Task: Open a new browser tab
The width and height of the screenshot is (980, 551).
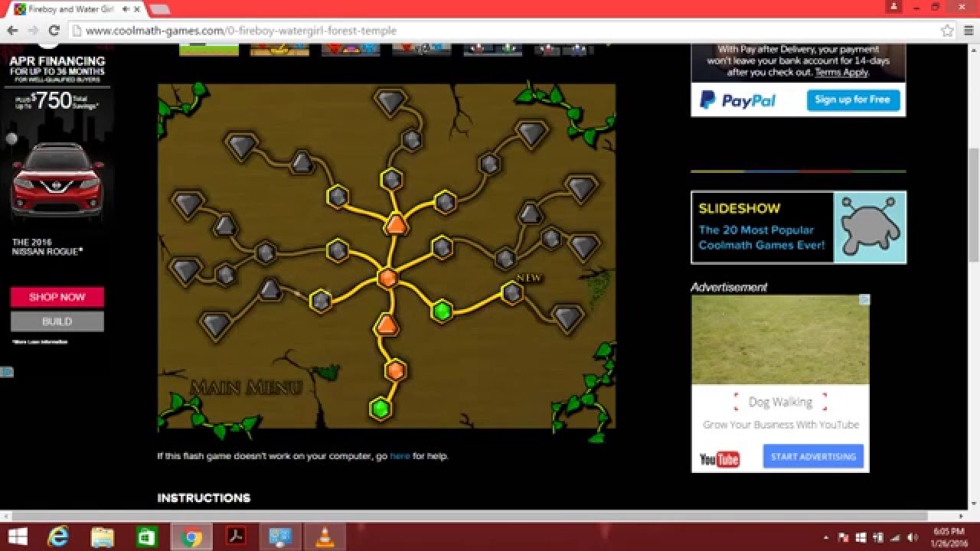Action: click(x=159, y=9)
